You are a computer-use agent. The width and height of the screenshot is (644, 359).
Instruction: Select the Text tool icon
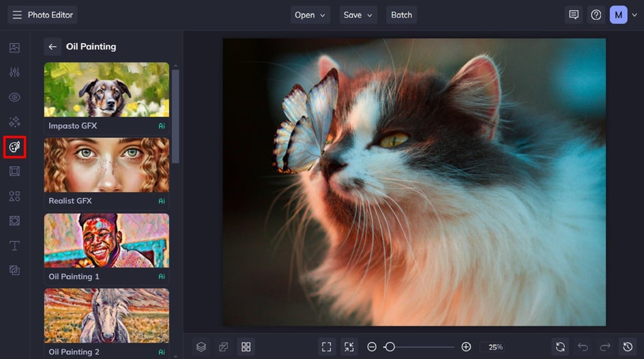(14, 246)
